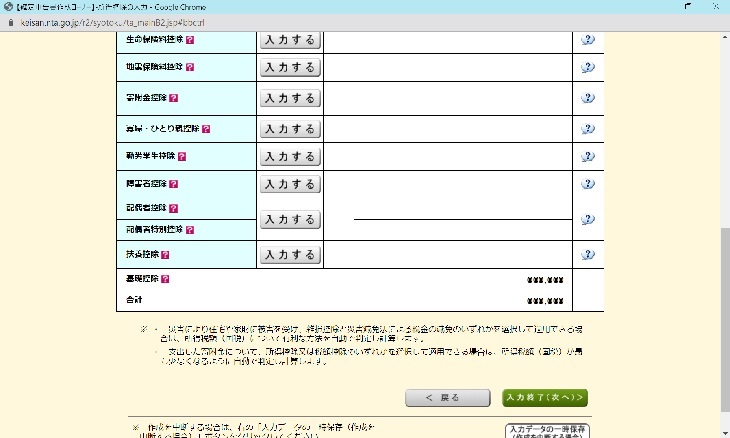Click 入力する for 寡婦・ひとり親控除
This screenshot has height=438, width=730.
tap(290, 129)
